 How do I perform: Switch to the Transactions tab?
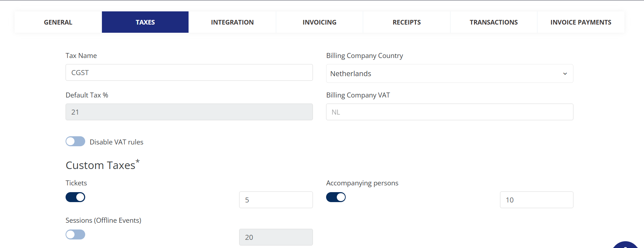pyautogui.click(x=494, y=22)
